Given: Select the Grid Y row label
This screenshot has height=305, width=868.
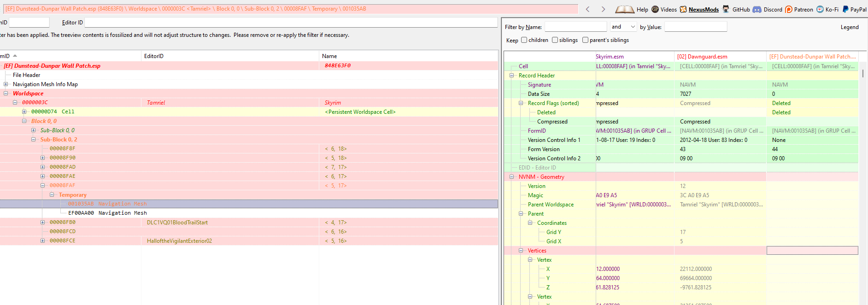Looking at the screenshot, I should tap(553, 232).
